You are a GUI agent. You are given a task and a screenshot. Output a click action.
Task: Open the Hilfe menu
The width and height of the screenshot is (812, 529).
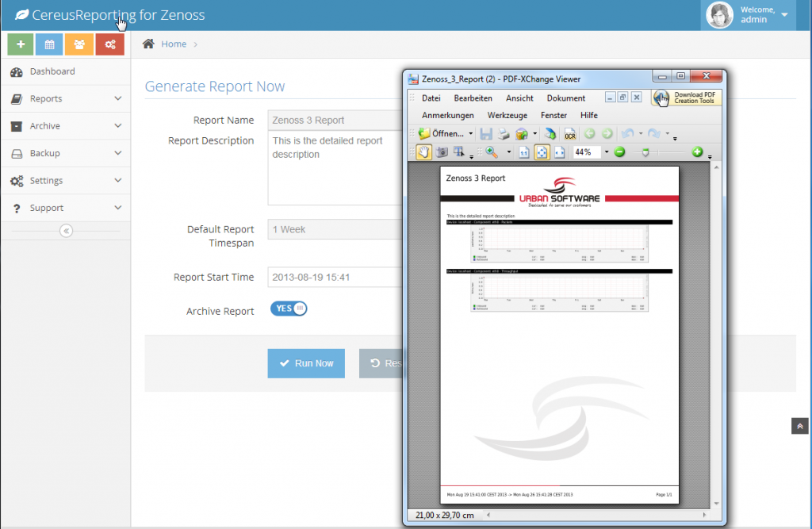click(x=589, y=116)
